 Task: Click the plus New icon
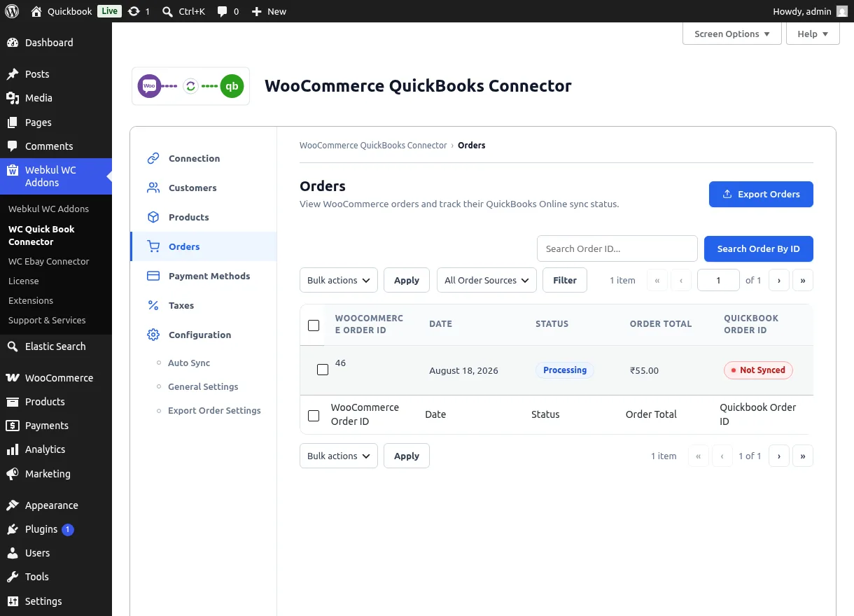256,11
